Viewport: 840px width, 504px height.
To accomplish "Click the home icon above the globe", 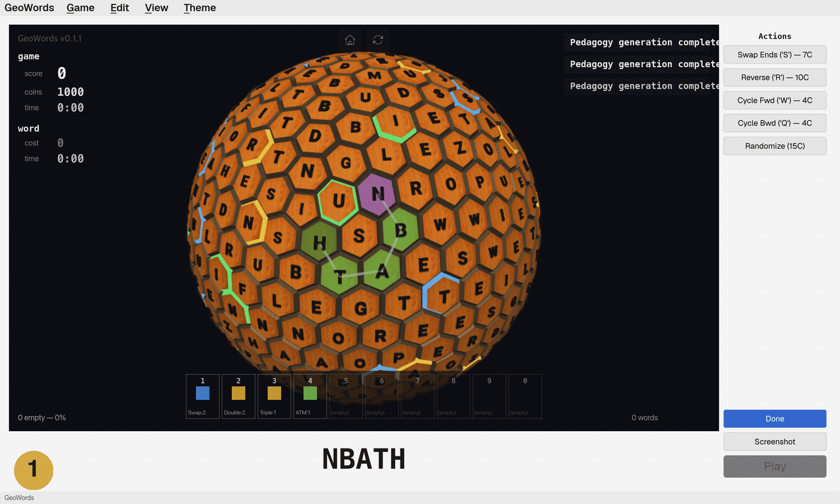I will tap(350, 40).
